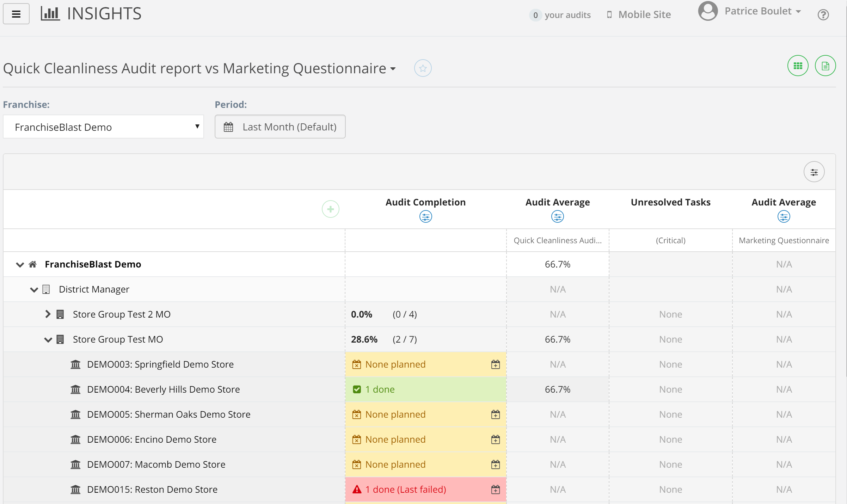This screenshot has height=504, width=847.
Task: Click the Last Month (Default) period button
Action: tap(280, 127)
